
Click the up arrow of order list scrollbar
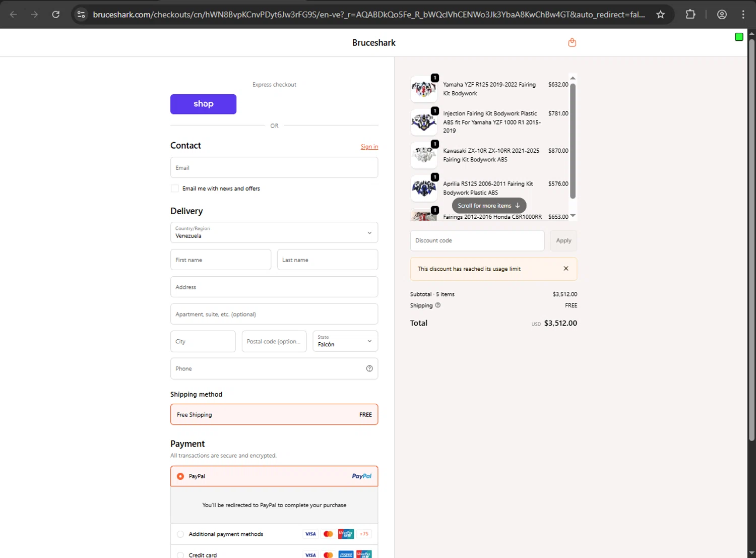573,78
